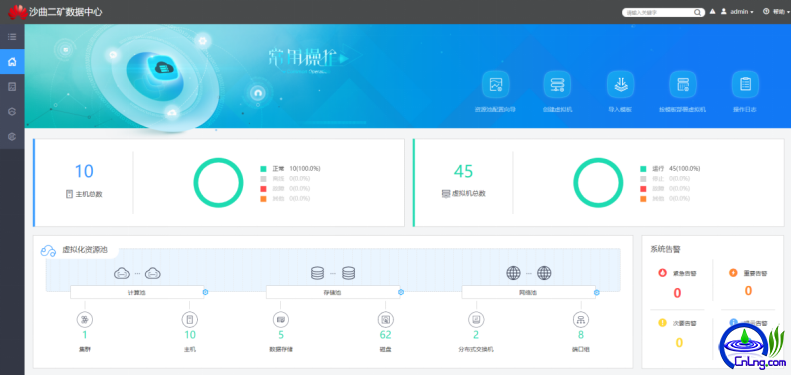This screenshot has width=791, height=375.
Task: Click the database stacks above 存储池
Action: click(333, 274)
